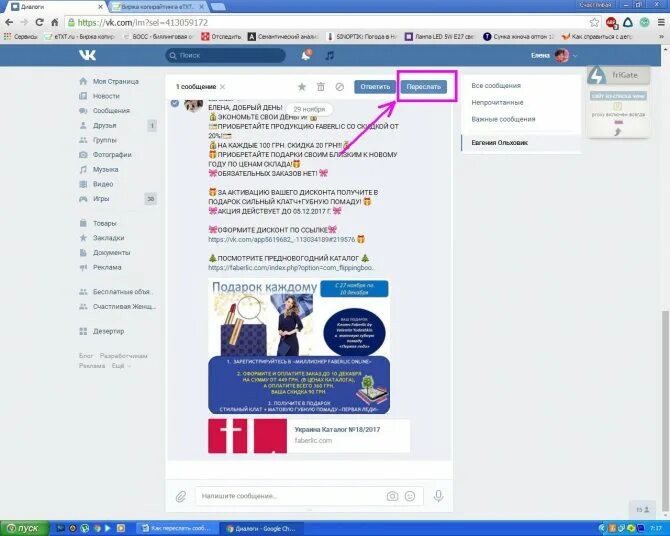This screenshot has height=536, width=670.
Task: Mark message as spam icon
Action: 339,87
